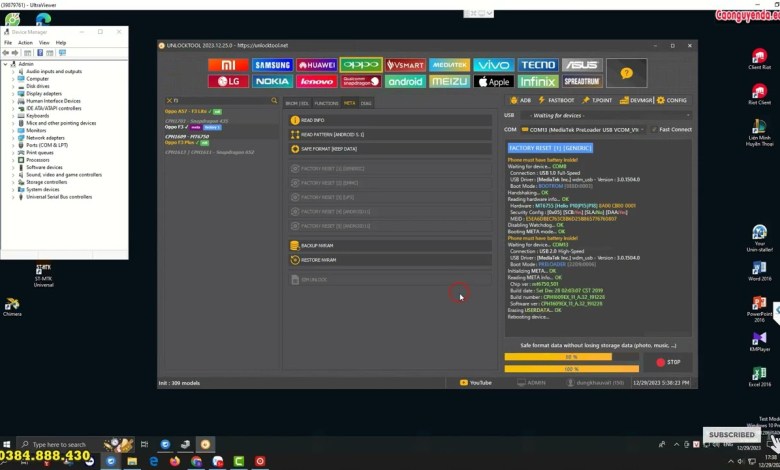Image resolution: width=780 pixels, height=470 pixels.
Task: Click the SAFE FORMAT [KEEP DATA] button
Action: (x=328, y=148)
